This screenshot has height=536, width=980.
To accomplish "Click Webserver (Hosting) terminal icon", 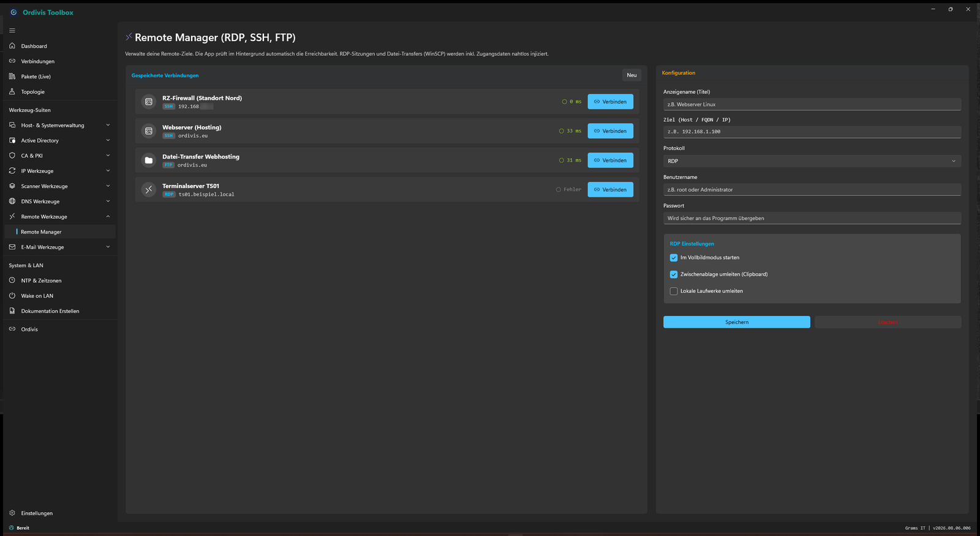I will pyautogui.click(x=149, y=131).
